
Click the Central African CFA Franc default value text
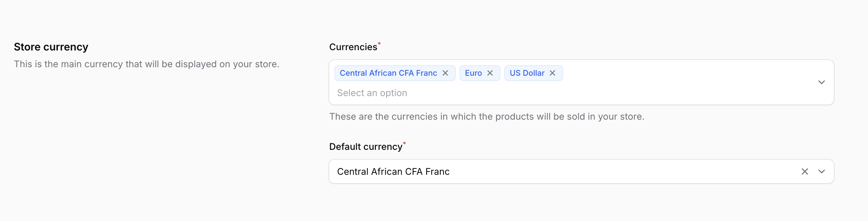[x=393, y=171]
